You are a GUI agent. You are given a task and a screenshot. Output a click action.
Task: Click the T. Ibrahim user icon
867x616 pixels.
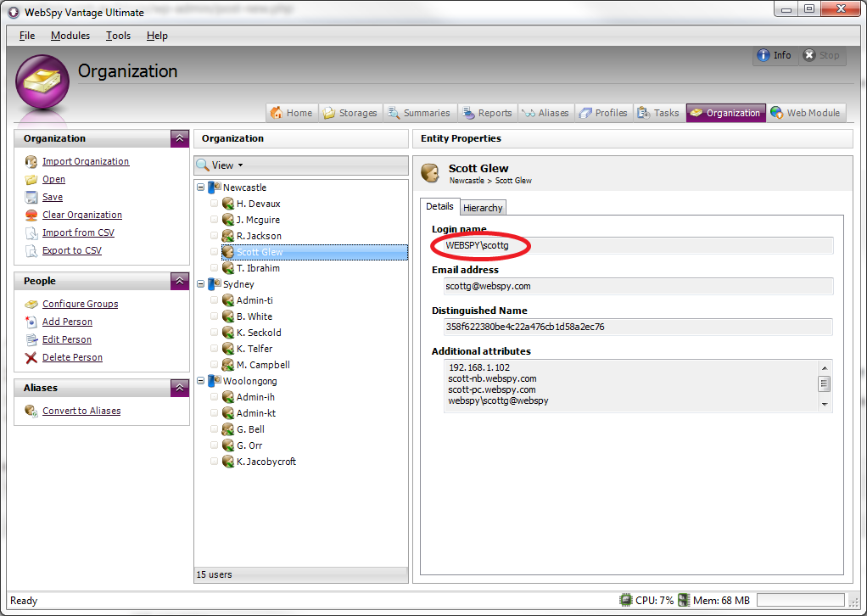point(228,268)
